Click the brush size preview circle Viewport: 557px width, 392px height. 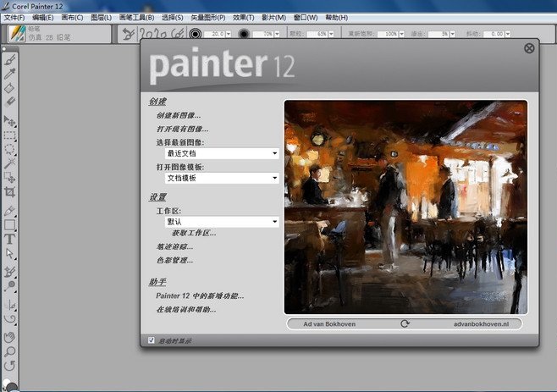pos(195,34)
